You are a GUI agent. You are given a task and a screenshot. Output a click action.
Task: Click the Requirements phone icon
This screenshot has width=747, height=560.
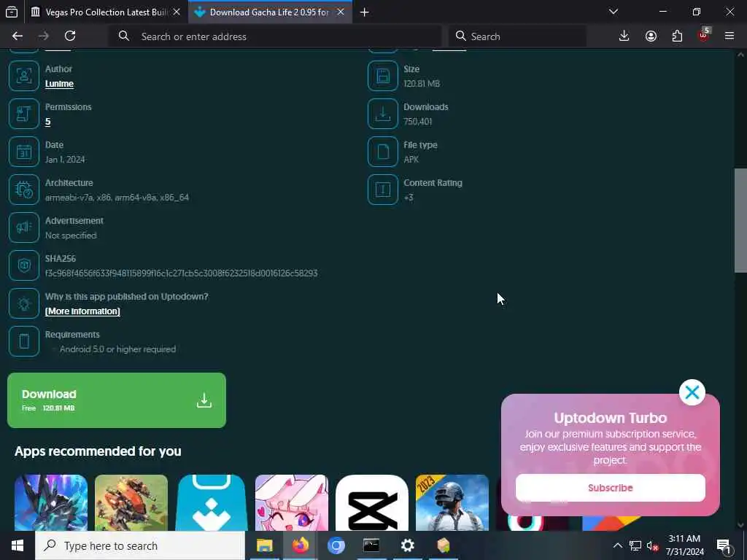[x=24, y=341]
